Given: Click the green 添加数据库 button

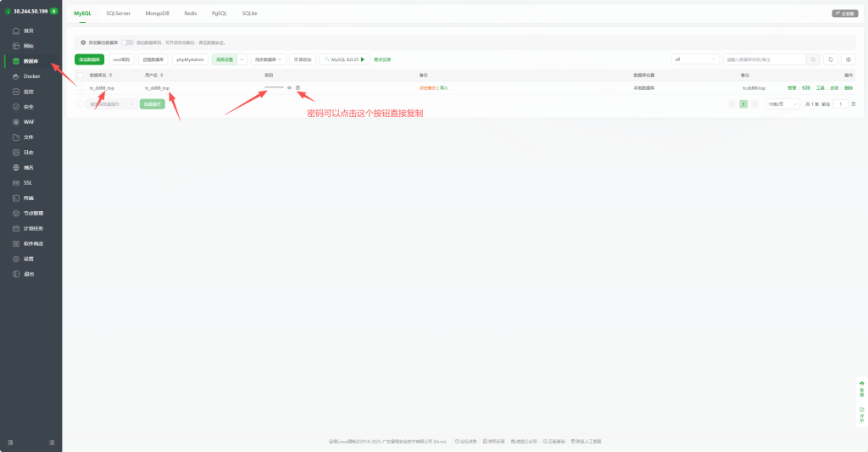Looking at the screenshot, I should coord(89,59).
